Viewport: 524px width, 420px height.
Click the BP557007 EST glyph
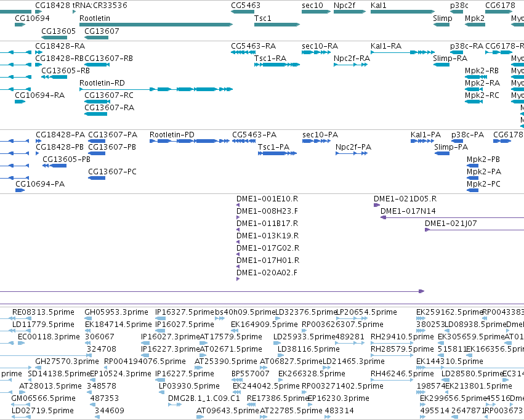(237, 380)
